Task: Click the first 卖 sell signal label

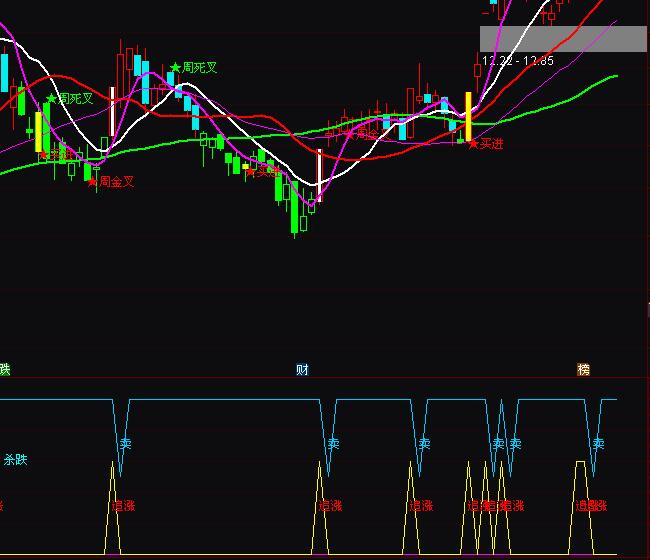Action: 125,443
